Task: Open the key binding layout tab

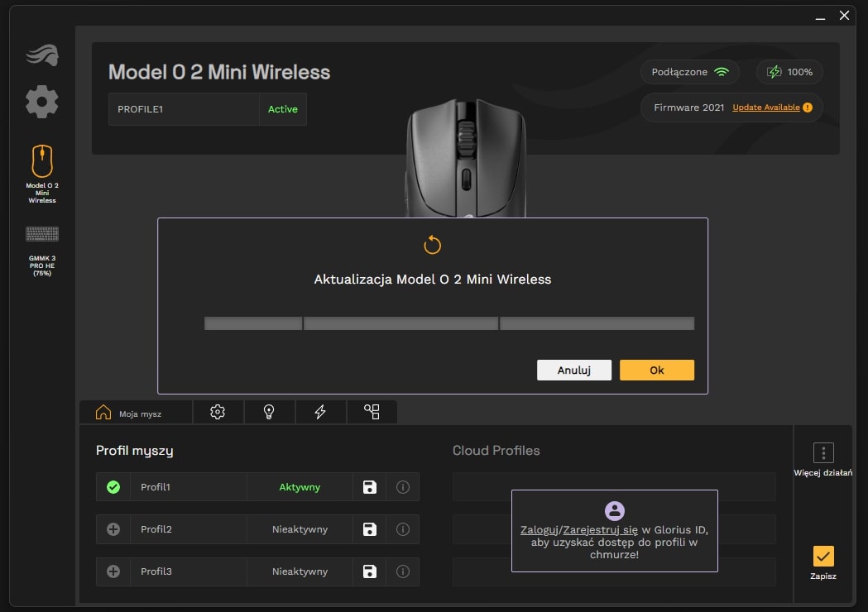Action: coord(372,412)
